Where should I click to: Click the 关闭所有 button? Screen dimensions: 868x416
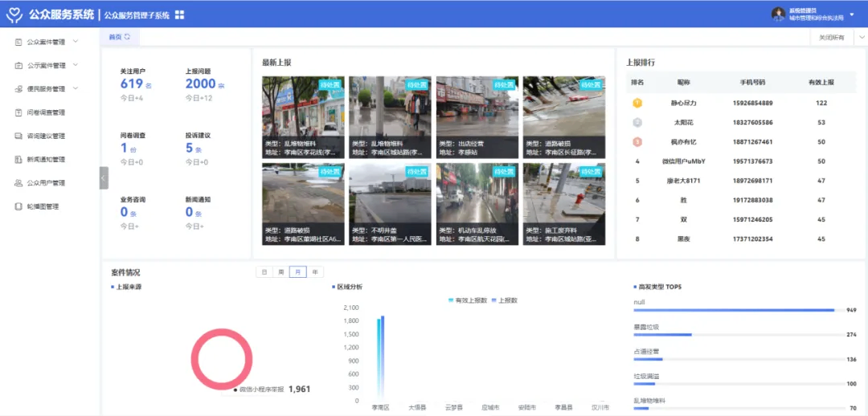(x=831, y=38)
